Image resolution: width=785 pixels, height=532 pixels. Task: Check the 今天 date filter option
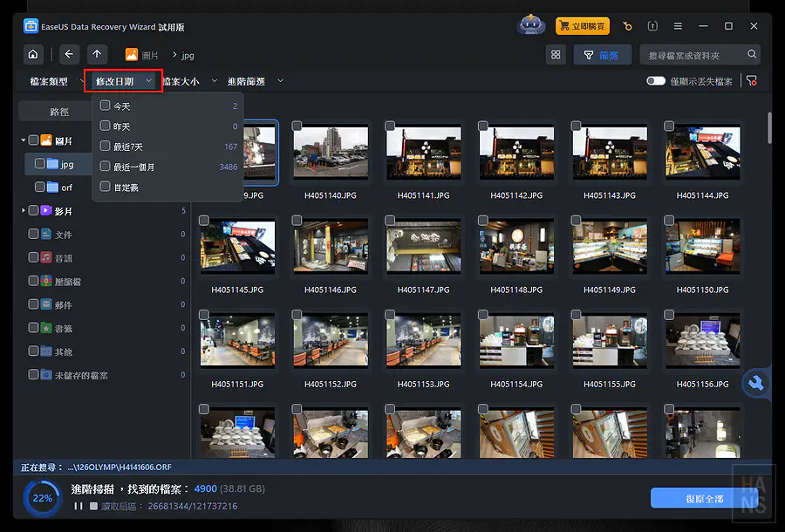tap(106, 106)
